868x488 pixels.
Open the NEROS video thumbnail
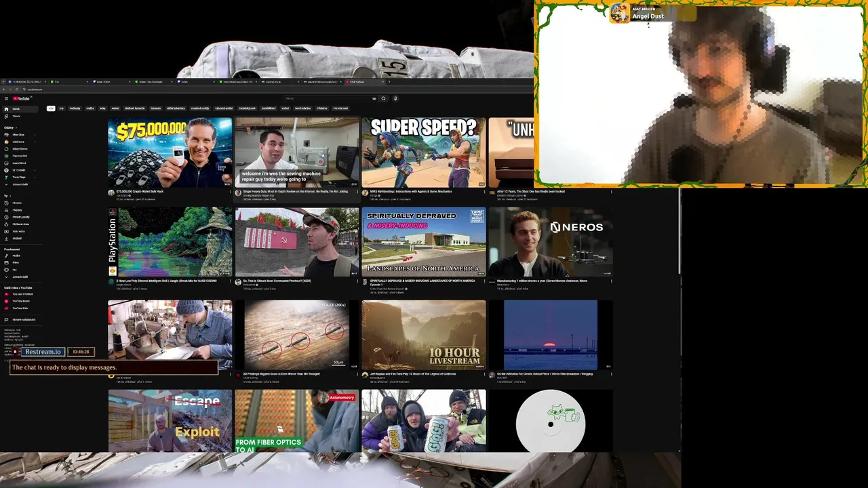point(551,242)
